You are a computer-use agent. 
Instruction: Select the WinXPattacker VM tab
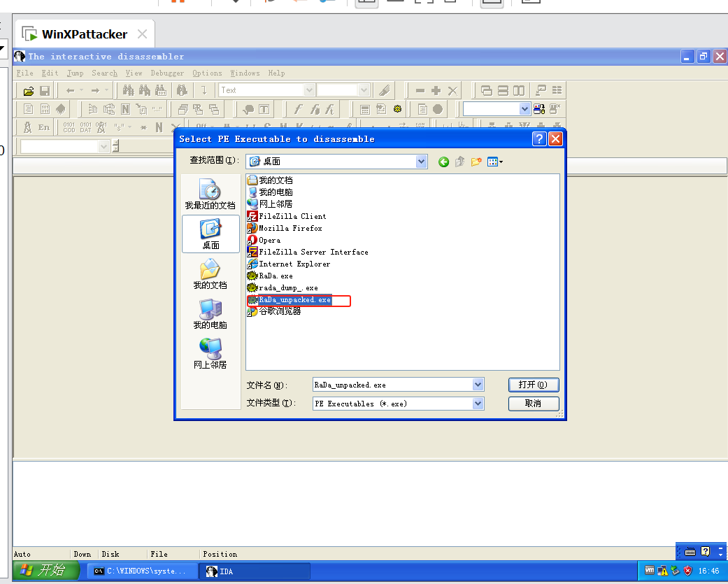[84, 34]
